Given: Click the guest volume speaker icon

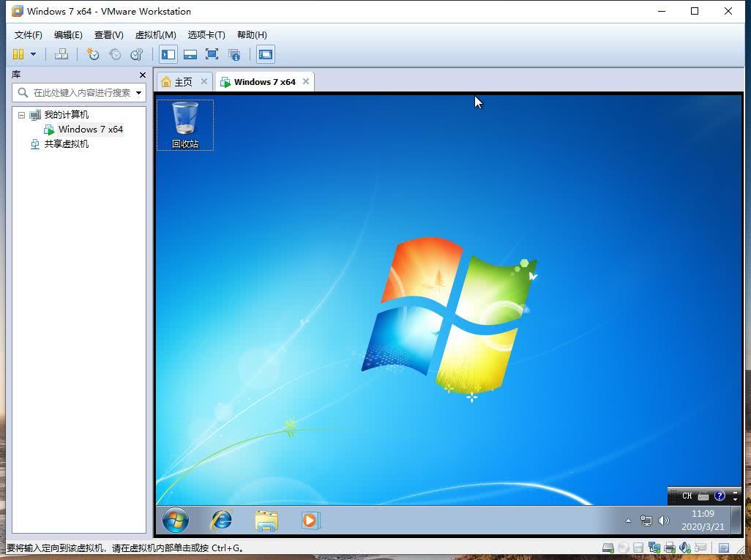Looking at the screenshot, I should tap(664, 520).
